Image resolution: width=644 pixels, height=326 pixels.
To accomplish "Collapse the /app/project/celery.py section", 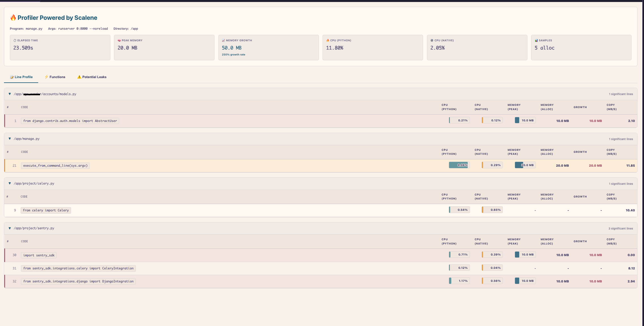I will (x=10, y=183).
